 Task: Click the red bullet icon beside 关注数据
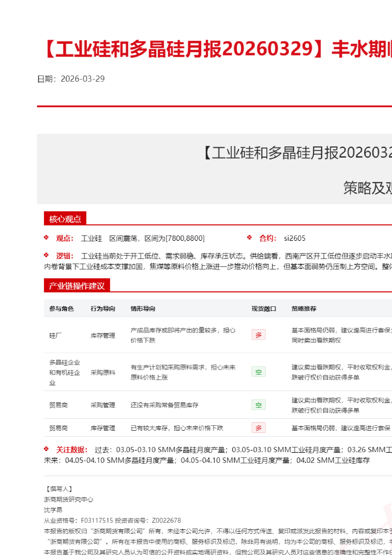pos(46,449)
